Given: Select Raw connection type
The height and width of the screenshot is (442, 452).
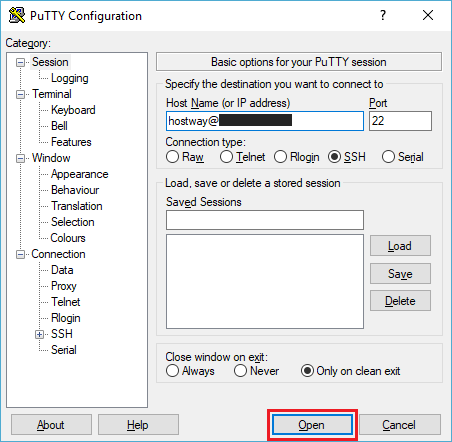Looking at the screenshot, I should [172, 157].
